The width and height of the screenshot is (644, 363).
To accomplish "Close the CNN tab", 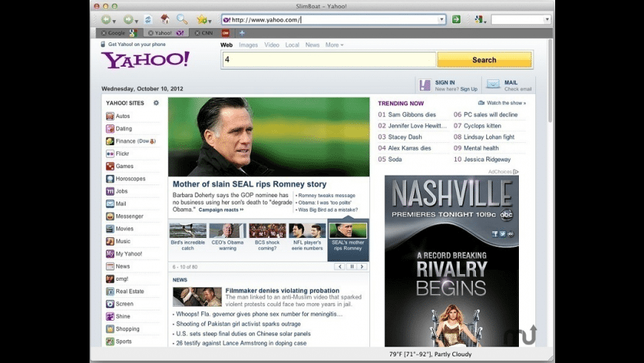I will click(197, 33).
